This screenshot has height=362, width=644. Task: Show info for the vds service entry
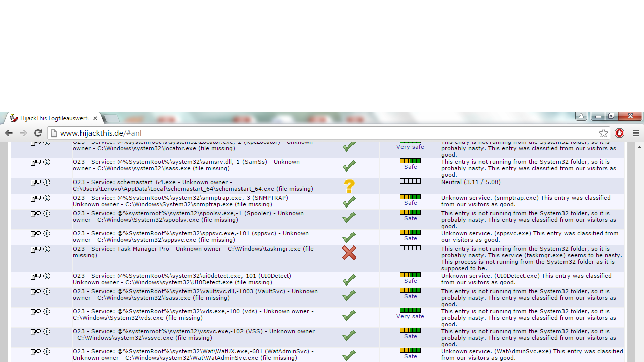(x=47, y=312)
